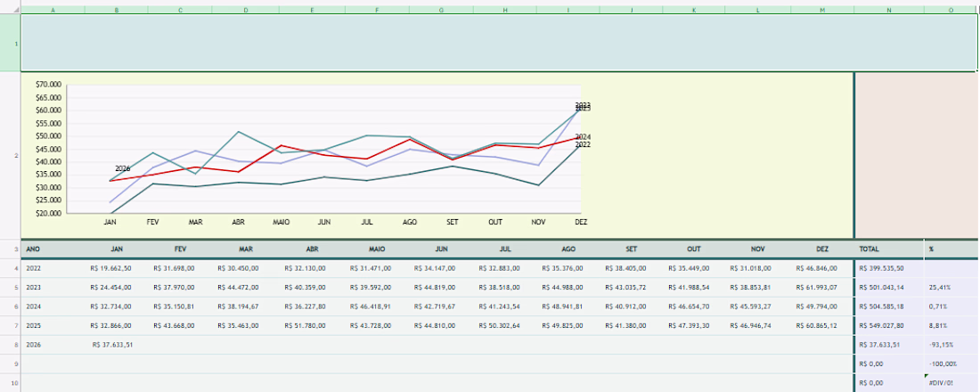This screenshot has width=980, height=392.
Task: Click cell R$ 43.035,72
Action: pos(632,287)
